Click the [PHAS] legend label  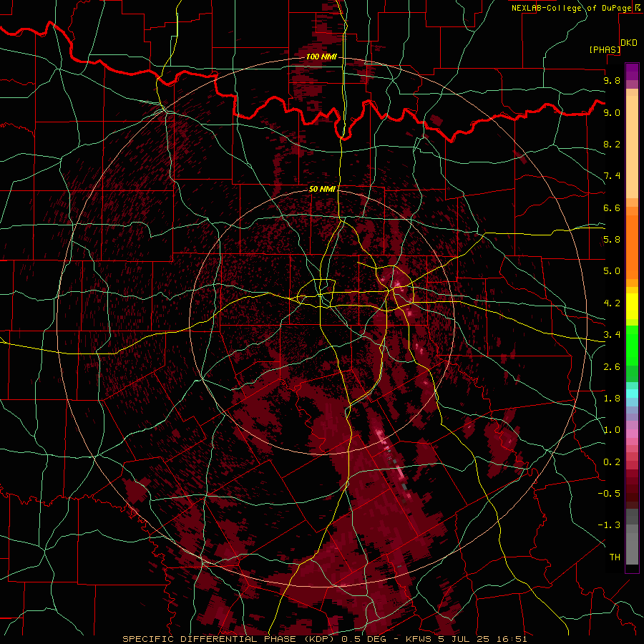pos(605,49)
